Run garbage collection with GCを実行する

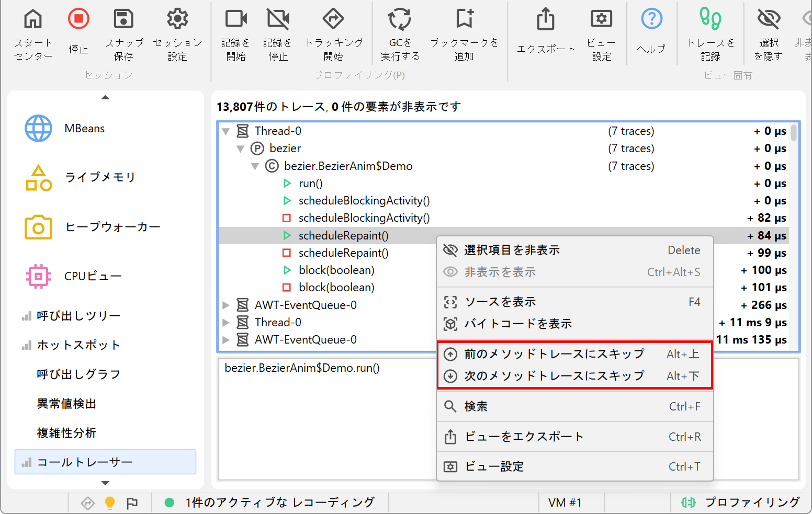[x=400, y=20]
